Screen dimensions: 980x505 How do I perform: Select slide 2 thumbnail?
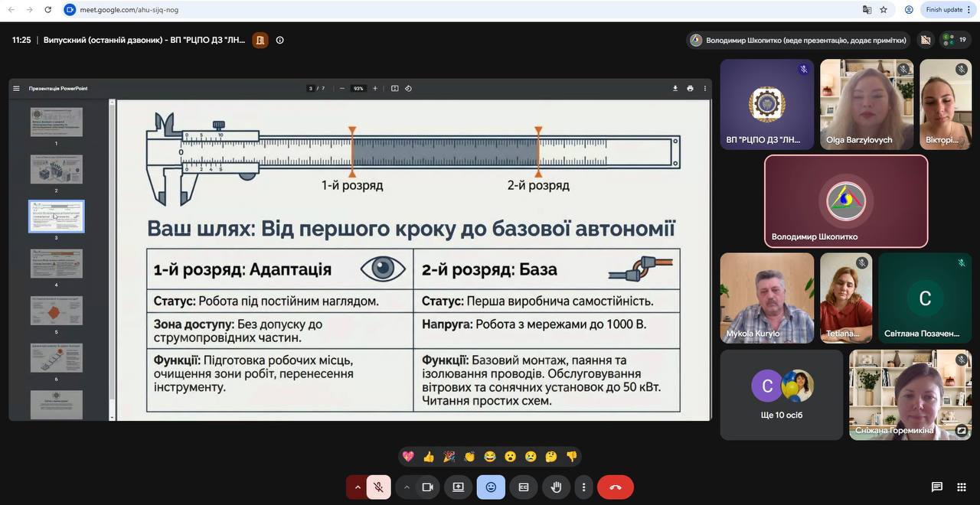click(x=57, y=169)
